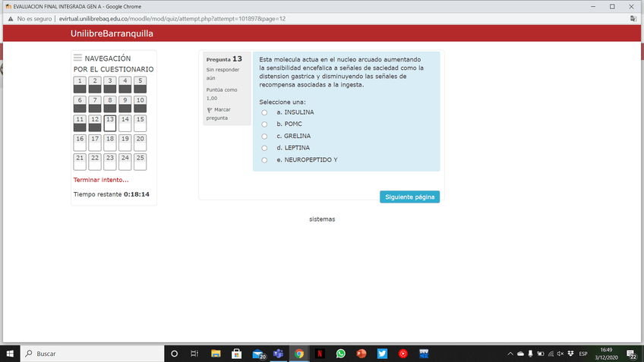
Task: Open Task View on taskbar
Action: [194, 354]
